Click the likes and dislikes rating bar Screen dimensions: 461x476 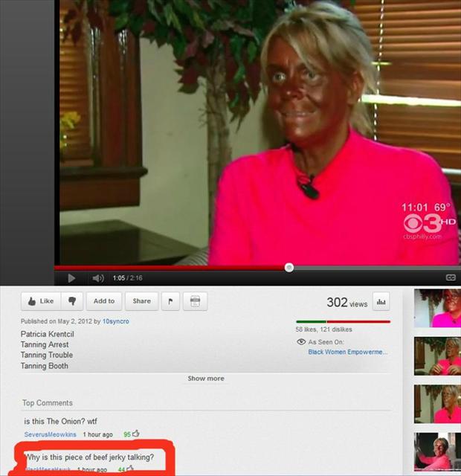point(343,321)
